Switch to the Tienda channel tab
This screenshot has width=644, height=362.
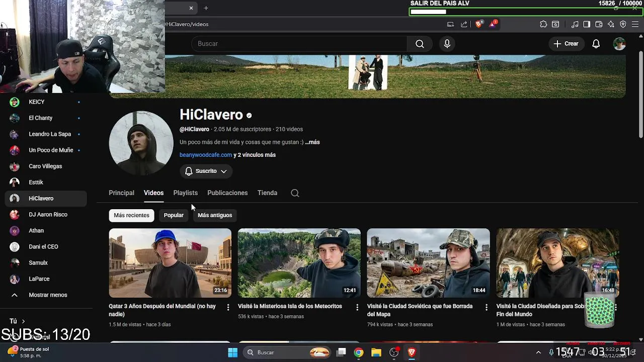pyautogui.click(x=267, y=193)
